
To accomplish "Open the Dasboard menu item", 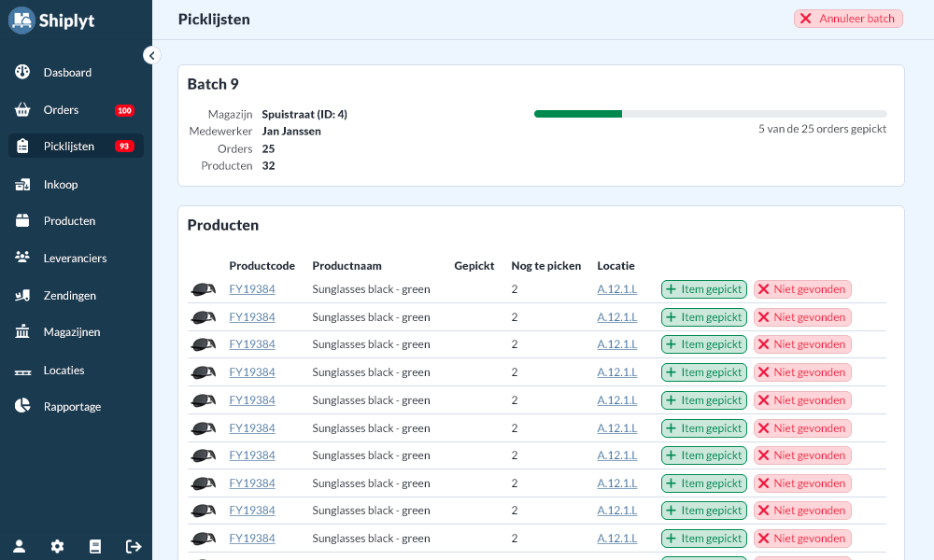I will click(x=67, y=73).
